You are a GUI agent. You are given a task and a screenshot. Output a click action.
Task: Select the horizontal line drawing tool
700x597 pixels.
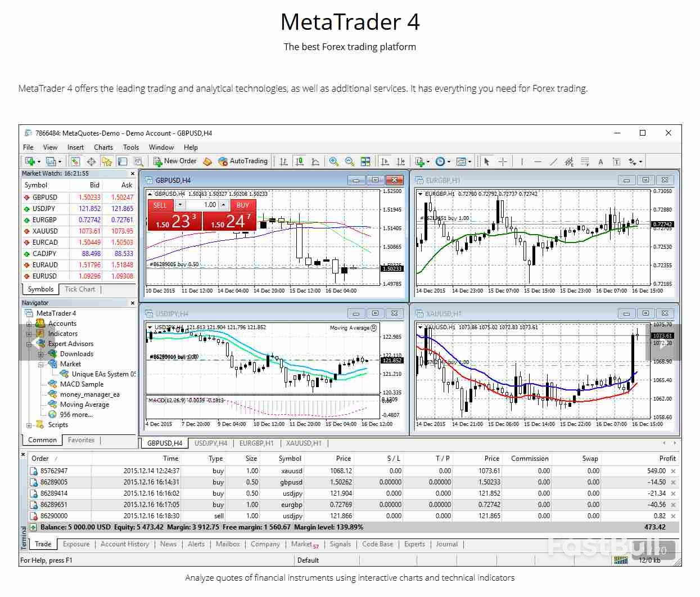coord(538,161)
